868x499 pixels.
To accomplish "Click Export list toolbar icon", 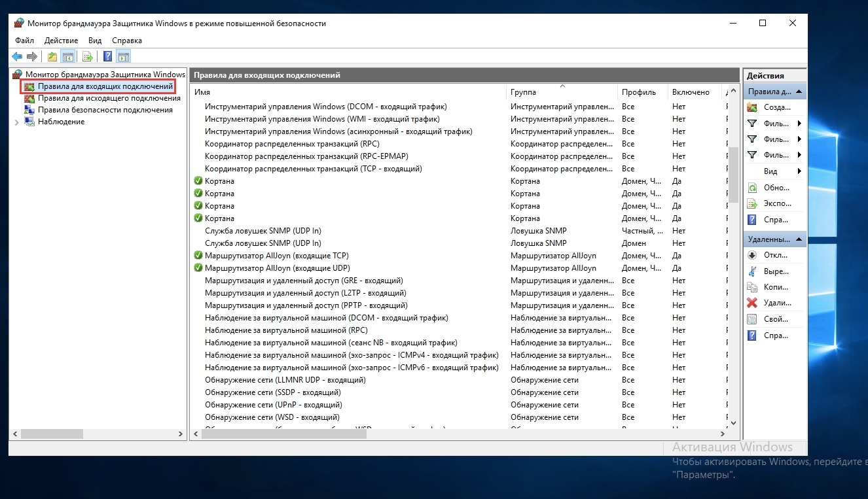I will coord(87,56).
